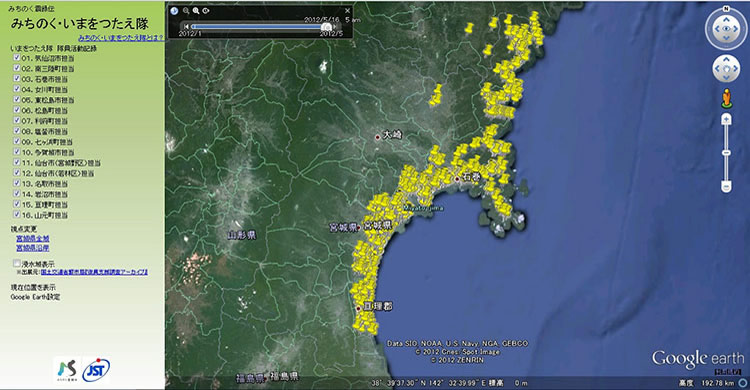Open the link under the main title
750x390 pixels.
coord(121,37)
